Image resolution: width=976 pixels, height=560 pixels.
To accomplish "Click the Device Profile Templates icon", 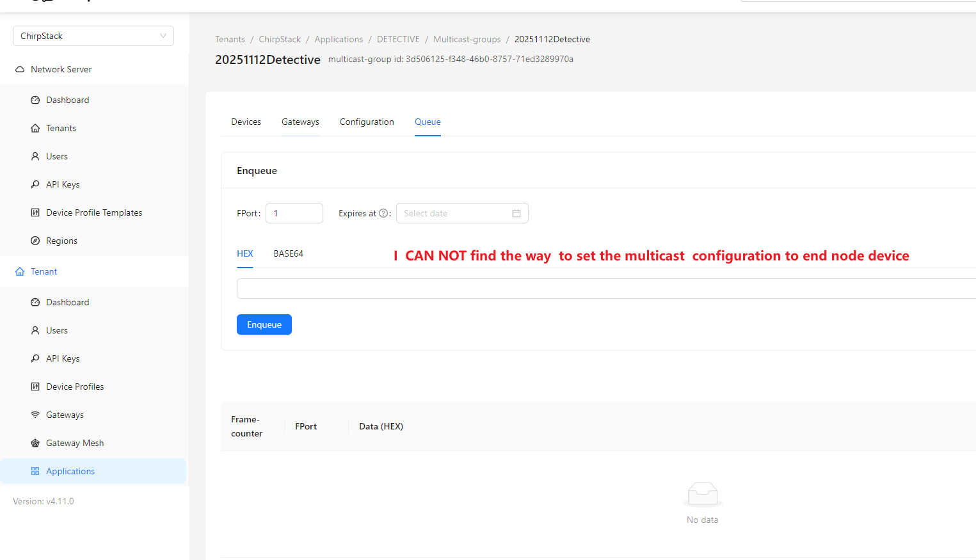I will pyautogui.click(x=35, y=212).
